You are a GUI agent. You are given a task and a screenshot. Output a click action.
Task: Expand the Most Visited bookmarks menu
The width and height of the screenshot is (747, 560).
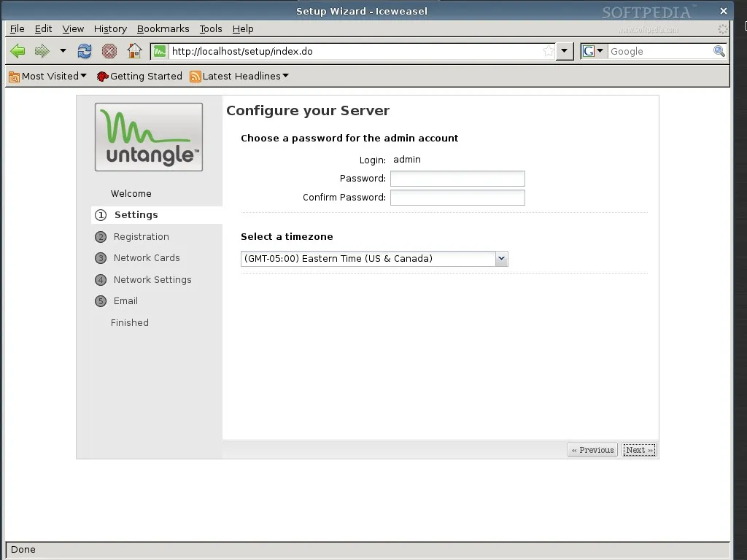coord(83,76)
